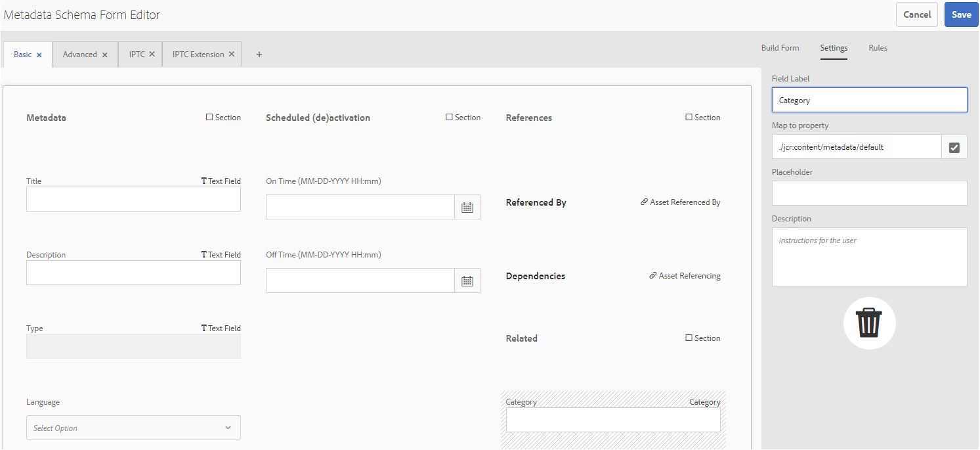
Task: Select the IPTC tab
Action: [137, 55]
